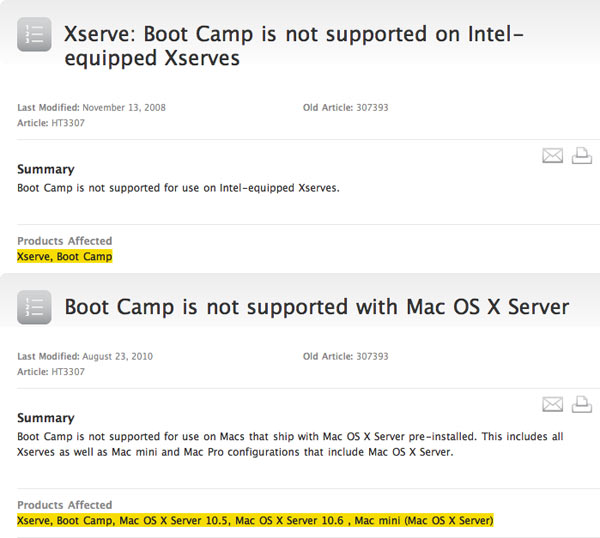Email the Mac OS X Server article

point(552,404)
